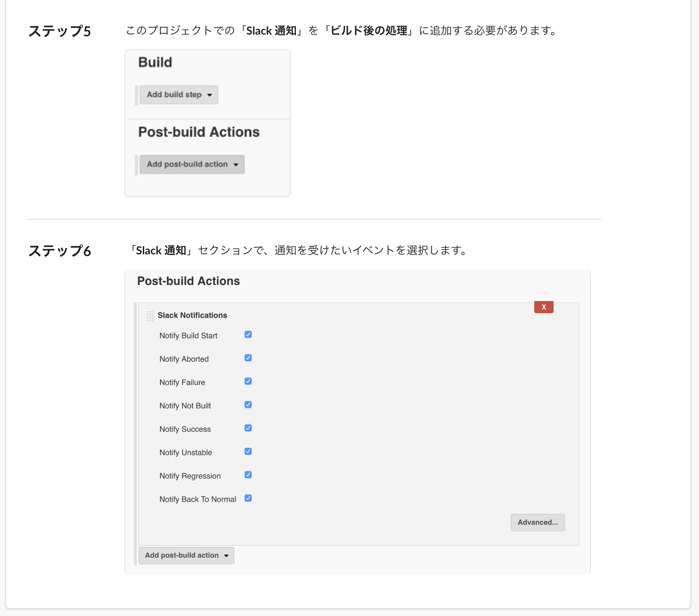This screenshot has width=699, height=616.
Task: Toggle Notify Failure checkbox
Action: tap(248, 381)
